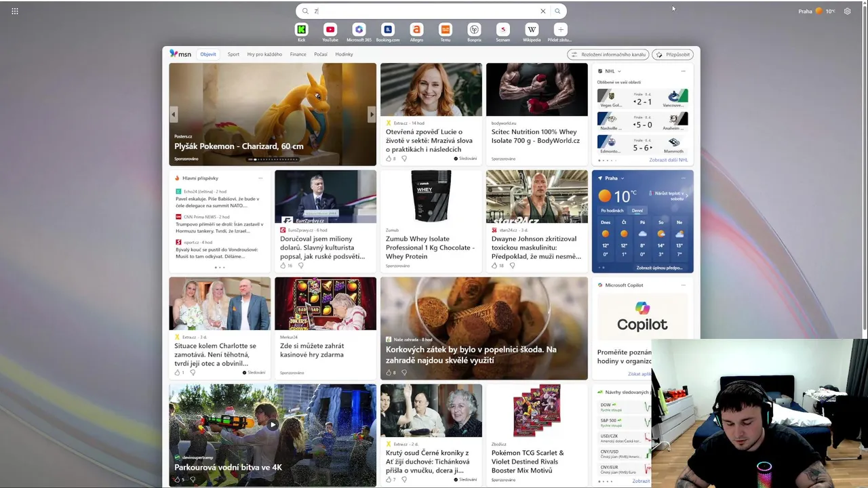Open the Zobrazit další NHL link
Image resolution: width=868 pixels, height=488 pixels.
pyautogui.click(x=668, y=160)
